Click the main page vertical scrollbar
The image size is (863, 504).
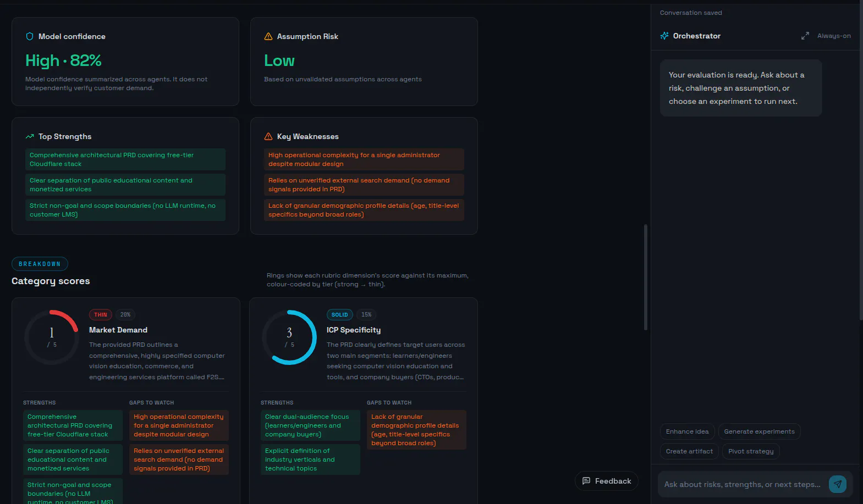[645, 277]
